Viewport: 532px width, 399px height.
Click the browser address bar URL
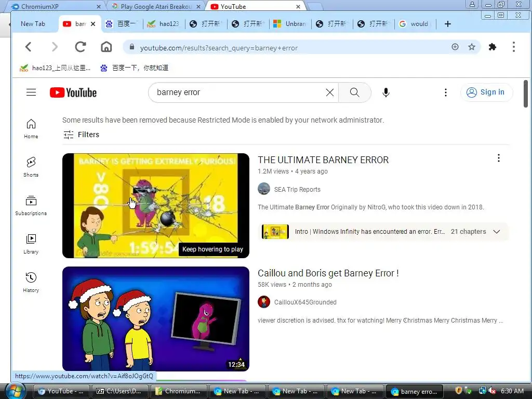coord(219,48)
